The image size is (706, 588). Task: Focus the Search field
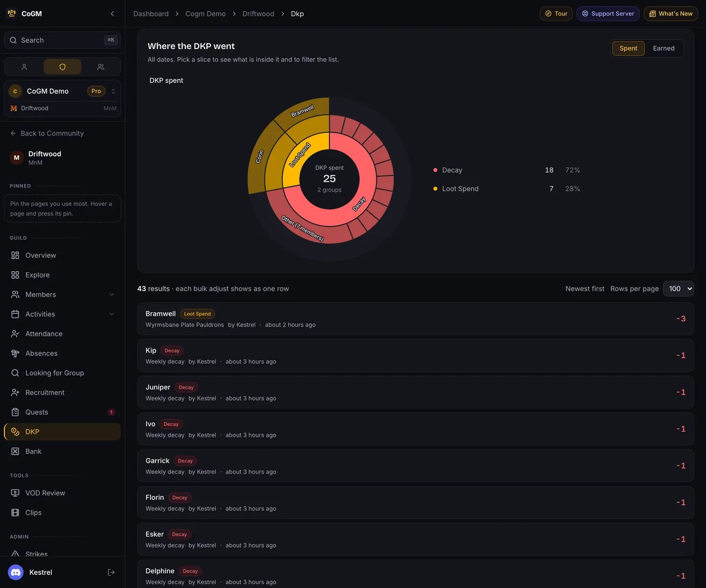[62, 40]
